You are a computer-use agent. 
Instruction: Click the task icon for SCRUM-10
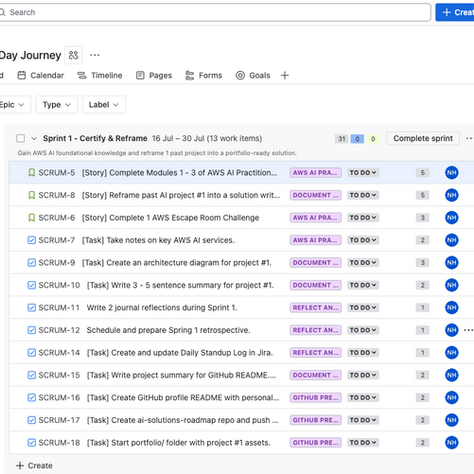32,285
